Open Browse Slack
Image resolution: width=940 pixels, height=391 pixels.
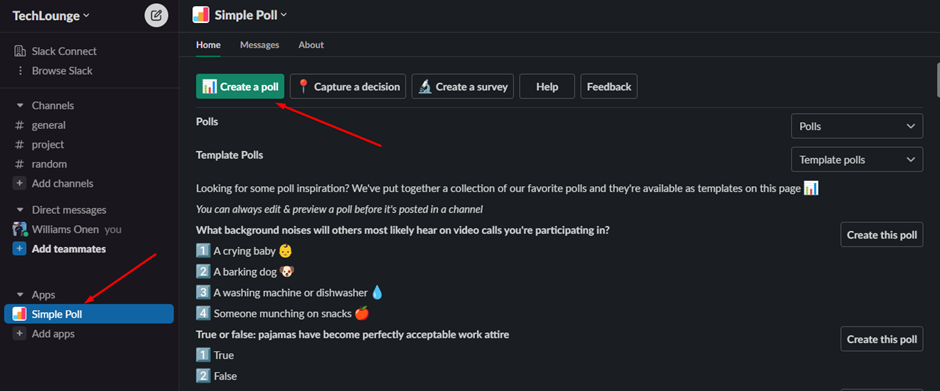(62, 71)
